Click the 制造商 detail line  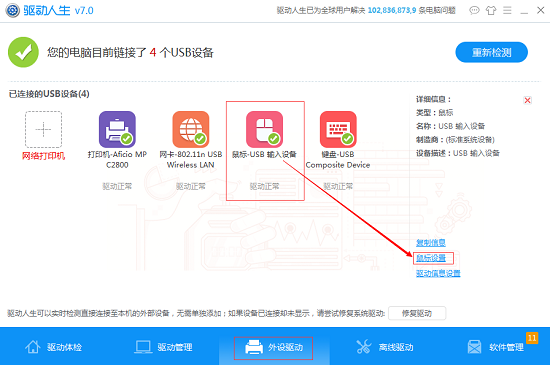(x=455, y=140)
